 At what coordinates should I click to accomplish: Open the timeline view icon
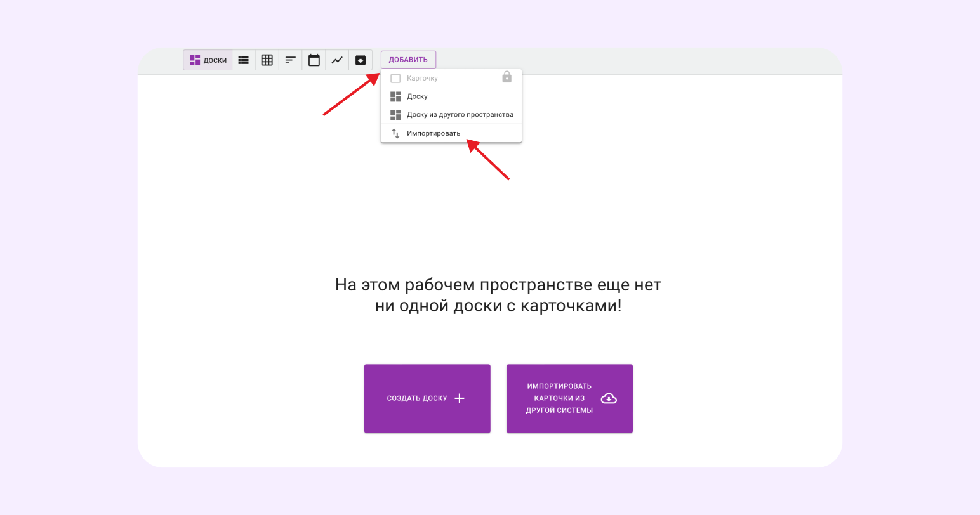point(291,60)
